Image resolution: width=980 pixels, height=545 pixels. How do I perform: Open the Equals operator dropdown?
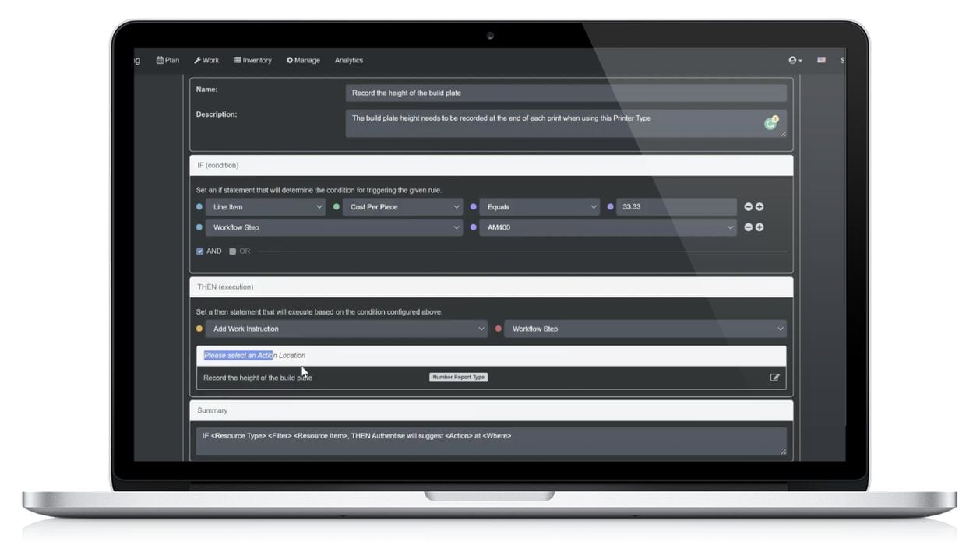pyautogui.click(x=539, y=207)
